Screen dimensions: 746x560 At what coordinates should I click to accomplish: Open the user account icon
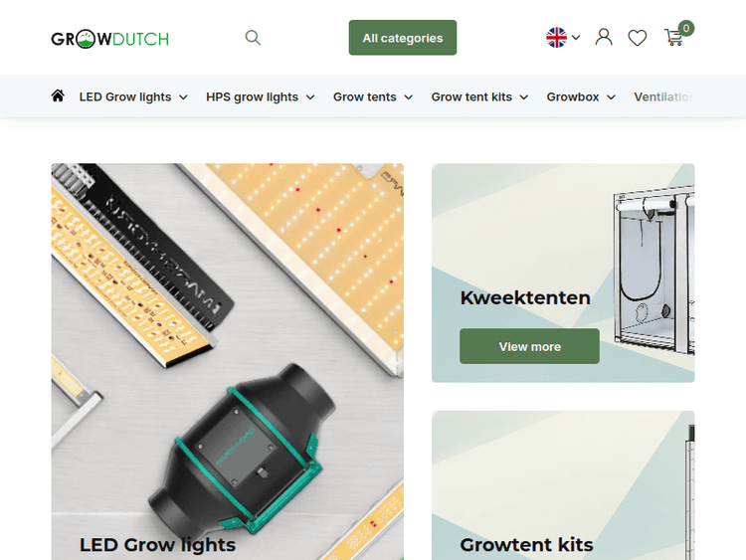[604, 37]
